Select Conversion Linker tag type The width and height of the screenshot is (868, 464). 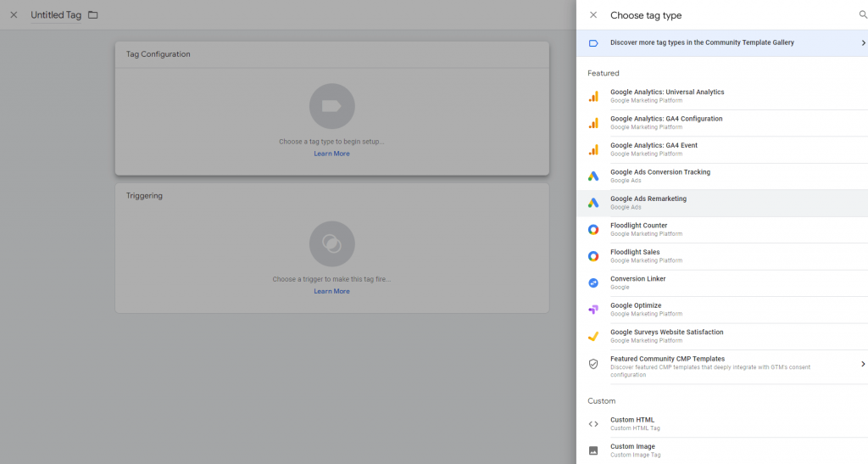pos(722,283)
